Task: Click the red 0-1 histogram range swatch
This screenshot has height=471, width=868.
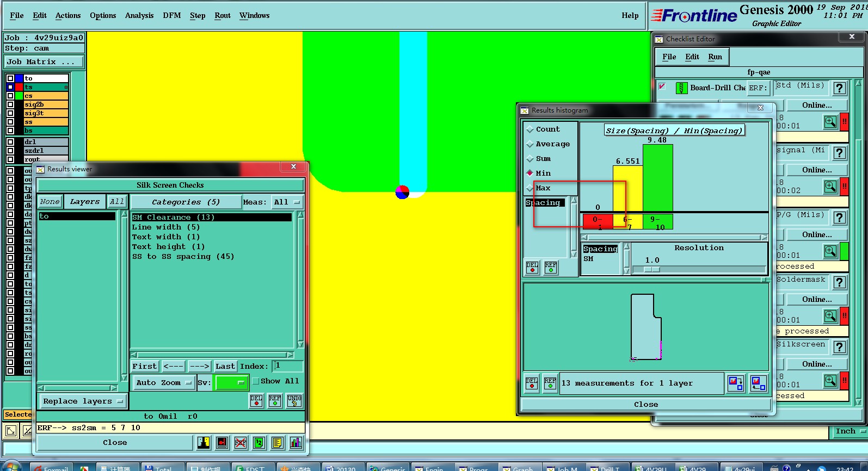Action: [x=598, y=221]
